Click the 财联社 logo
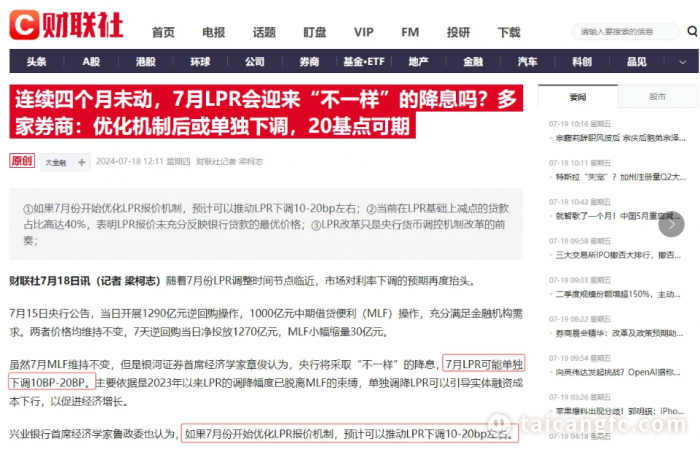The height and width of the screenshot is (452, 700). [67, 25]
